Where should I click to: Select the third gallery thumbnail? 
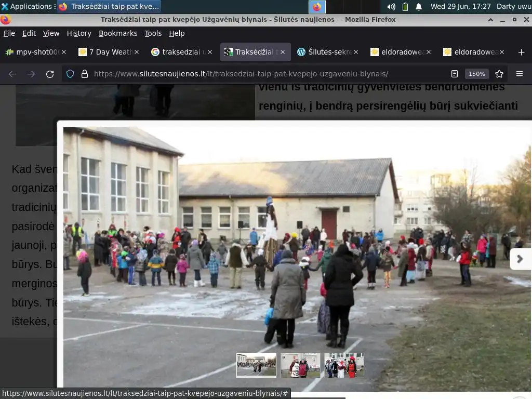(344, 365)
